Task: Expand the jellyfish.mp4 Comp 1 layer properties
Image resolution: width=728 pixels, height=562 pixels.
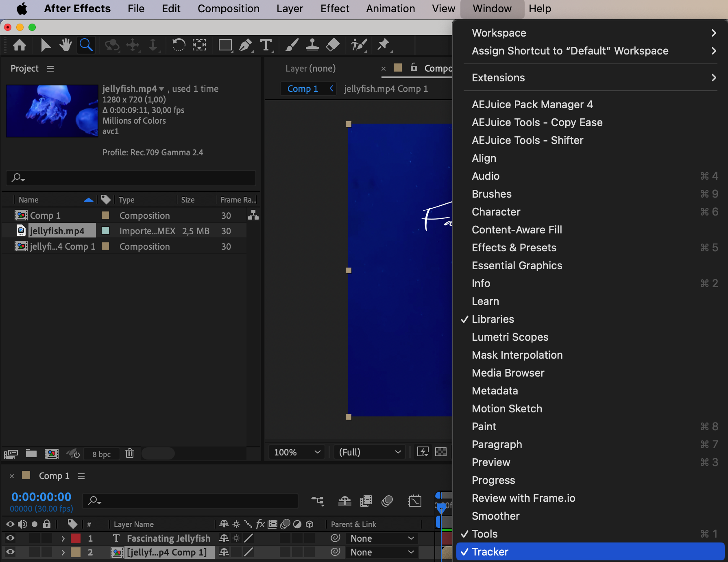Action: [63, 552]
